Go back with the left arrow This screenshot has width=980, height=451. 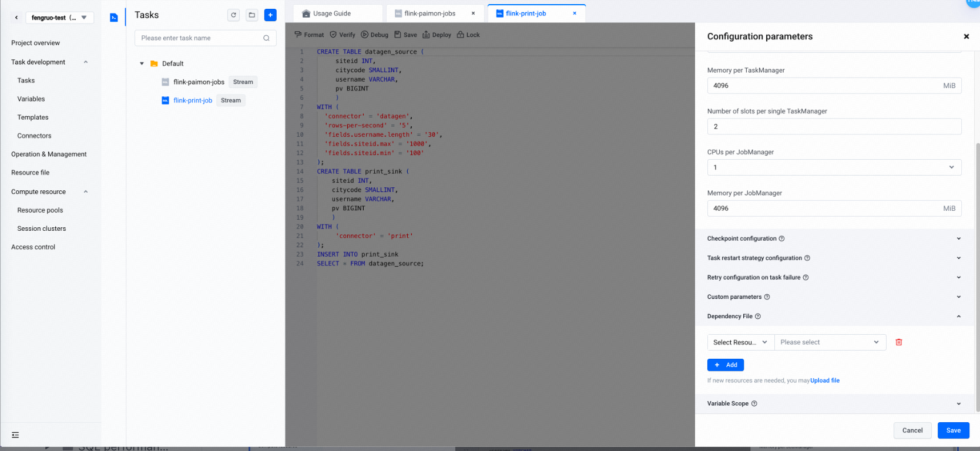[x=16, y=18]
